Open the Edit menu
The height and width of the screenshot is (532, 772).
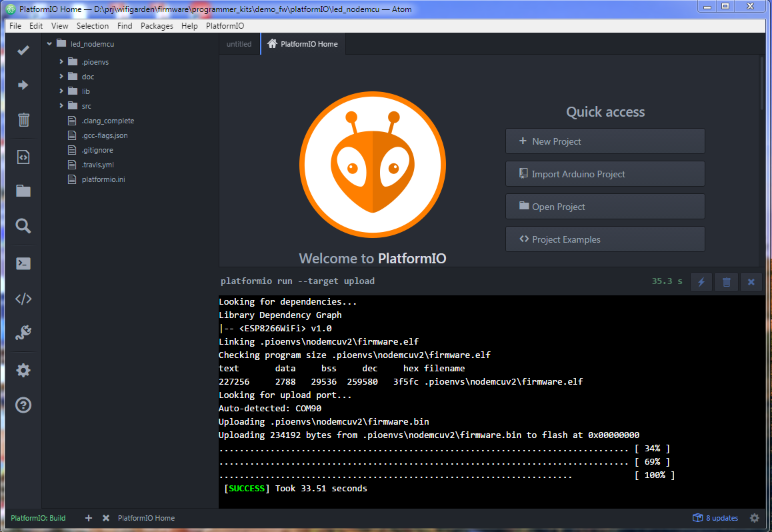coord(36,25)
